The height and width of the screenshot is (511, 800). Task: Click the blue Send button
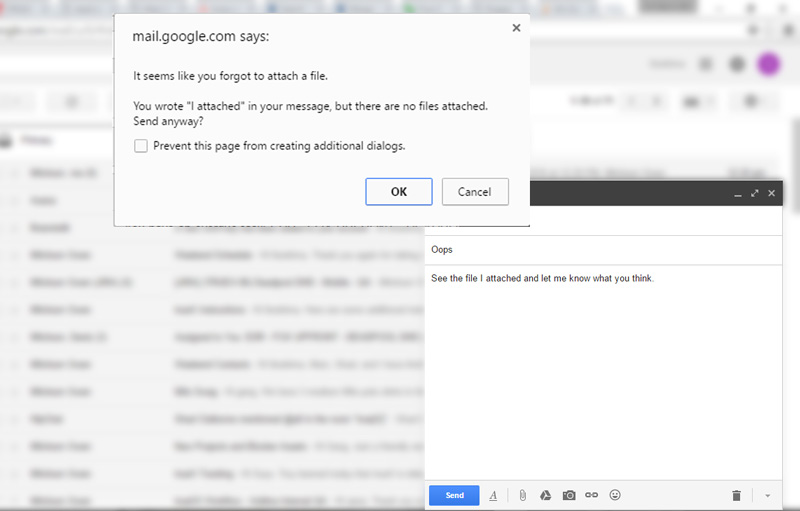click(454, 495)
